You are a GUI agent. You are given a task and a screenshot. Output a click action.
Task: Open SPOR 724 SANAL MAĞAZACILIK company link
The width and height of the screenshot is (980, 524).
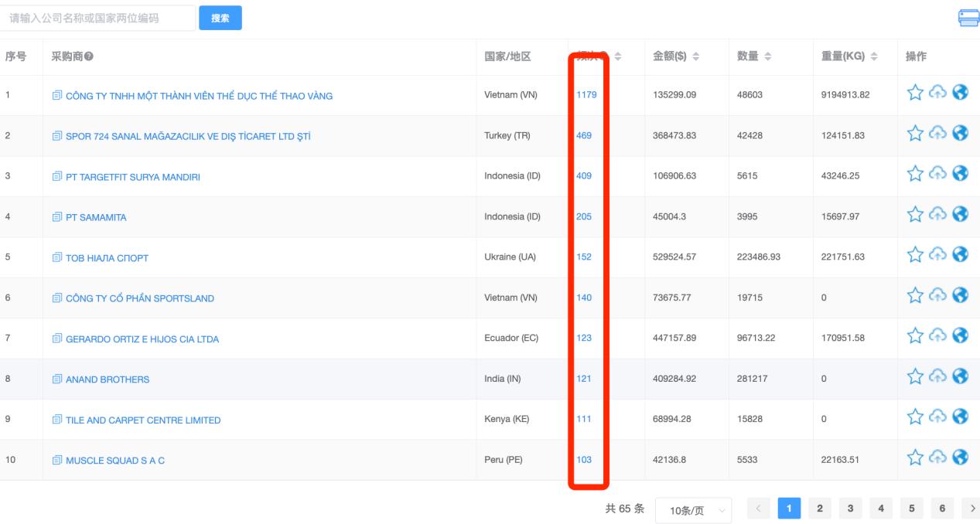[x=189, y=137]
